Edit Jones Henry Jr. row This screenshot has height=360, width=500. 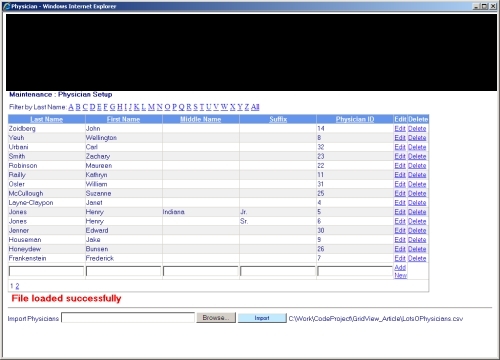coord(400,212)
